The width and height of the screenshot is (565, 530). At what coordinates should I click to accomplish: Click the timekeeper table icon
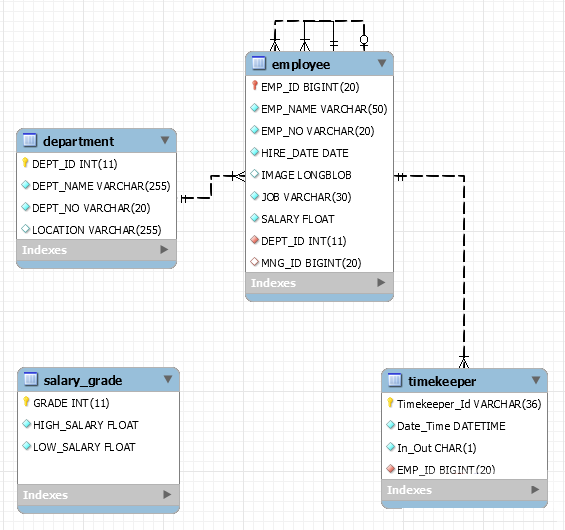click(x=395, y=380)
